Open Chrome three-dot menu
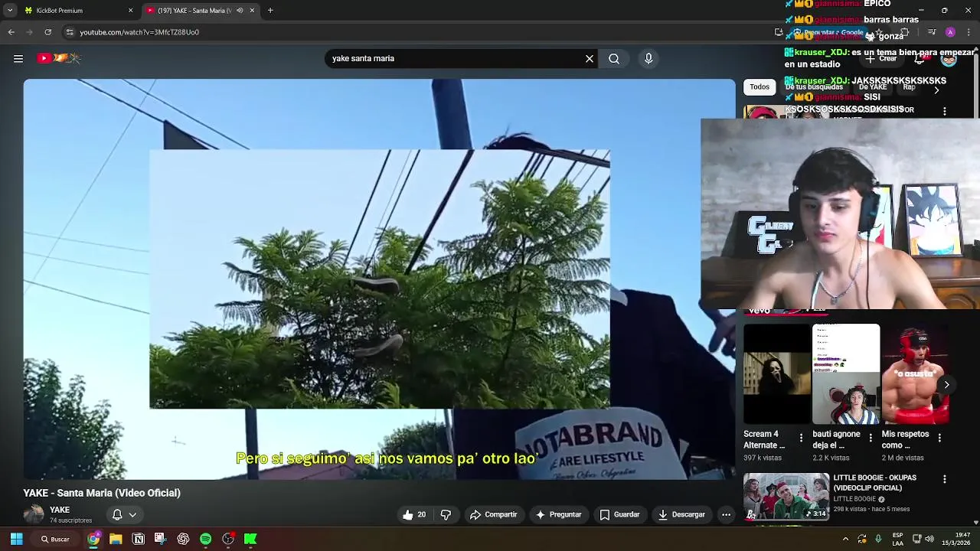 (x=969, y=32)
